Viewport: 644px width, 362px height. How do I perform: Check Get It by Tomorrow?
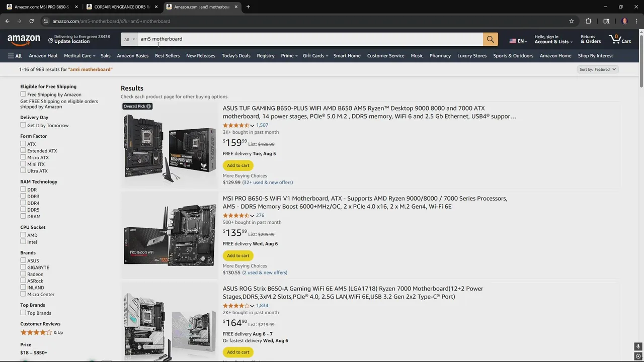tap(23, 125)
